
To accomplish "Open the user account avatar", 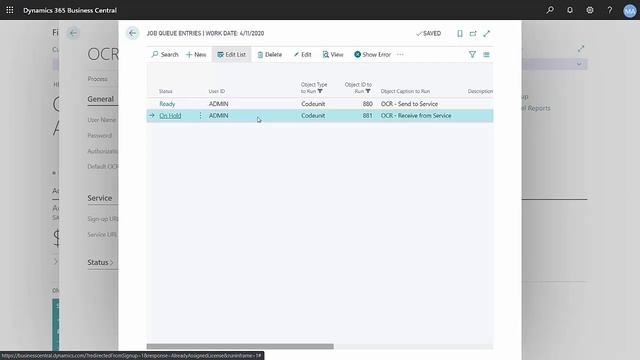I will click(630, 10).
